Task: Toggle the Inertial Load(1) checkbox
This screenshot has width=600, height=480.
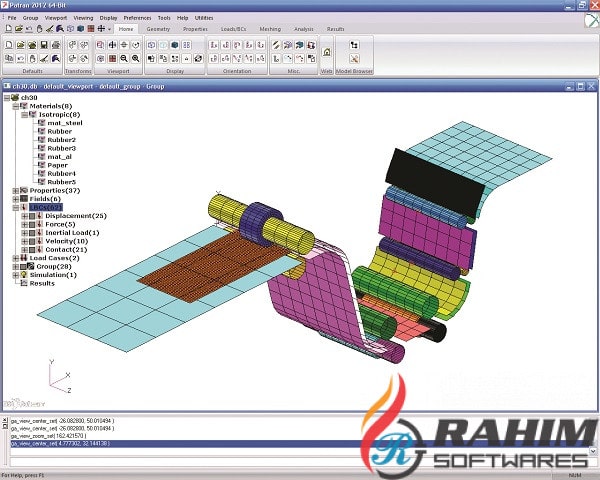Action: 32,233
